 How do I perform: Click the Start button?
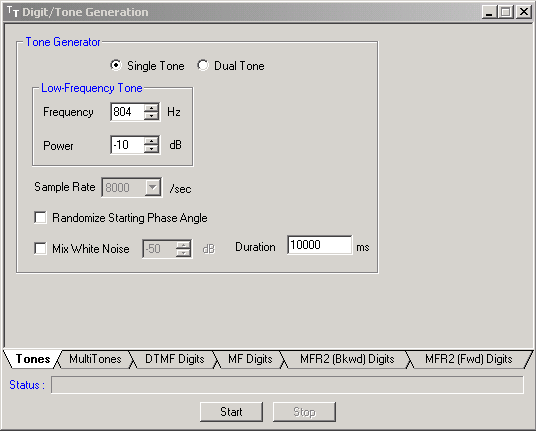click(231, 412)
